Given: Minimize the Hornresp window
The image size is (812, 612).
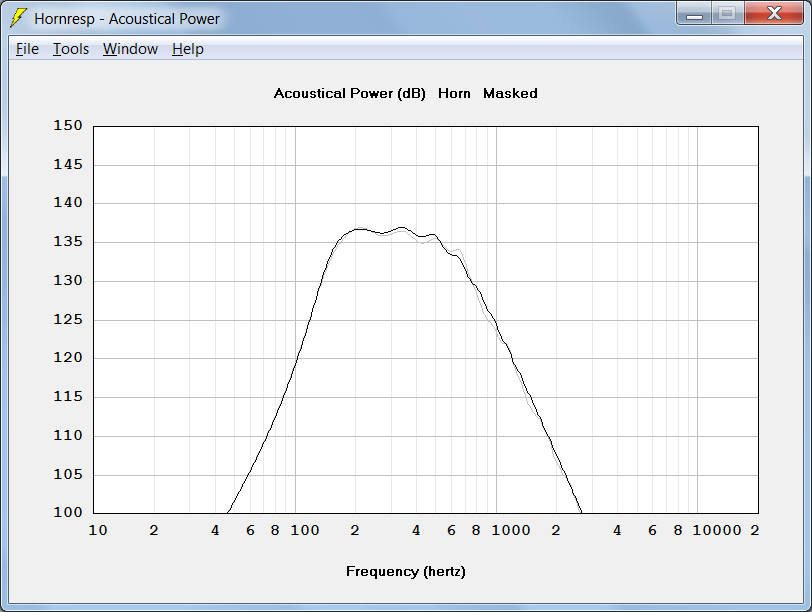Looking at the screenshot, I should click(x=694, y=13).
